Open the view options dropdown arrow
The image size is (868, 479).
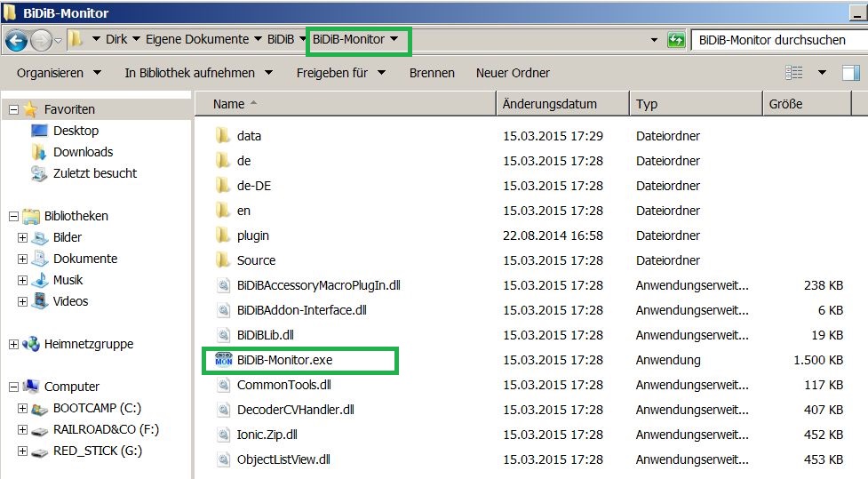pos(822,73)
